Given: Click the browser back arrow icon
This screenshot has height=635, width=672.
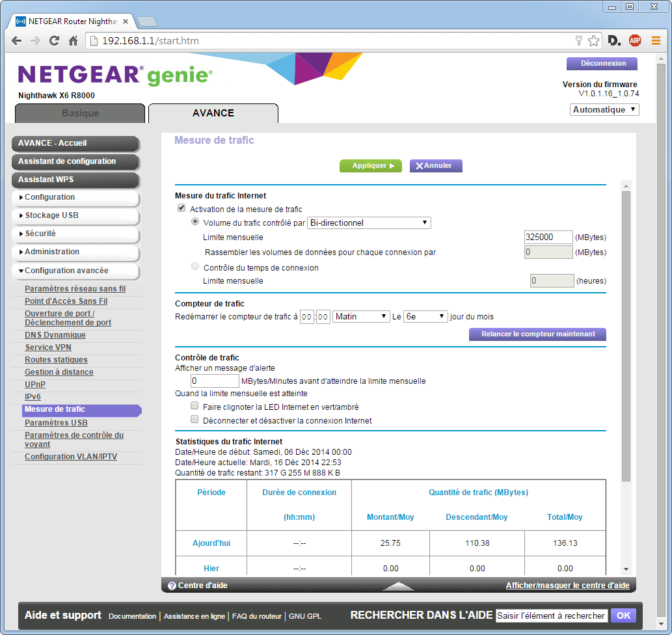Looking at the screenshot, I should coord(17,41).
